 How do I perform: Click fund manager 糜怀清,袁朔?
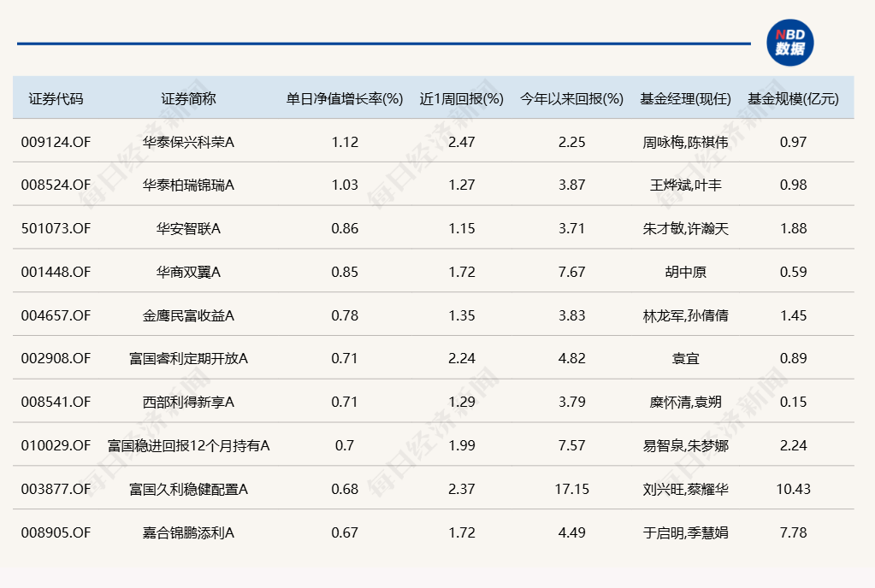click(x=685, y=402)
